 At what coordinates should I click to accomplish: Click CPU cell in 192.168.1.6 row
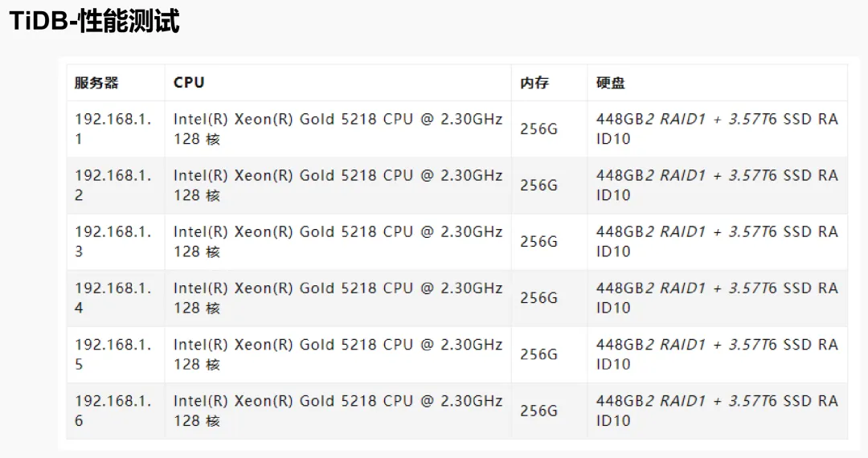(338, 411)
